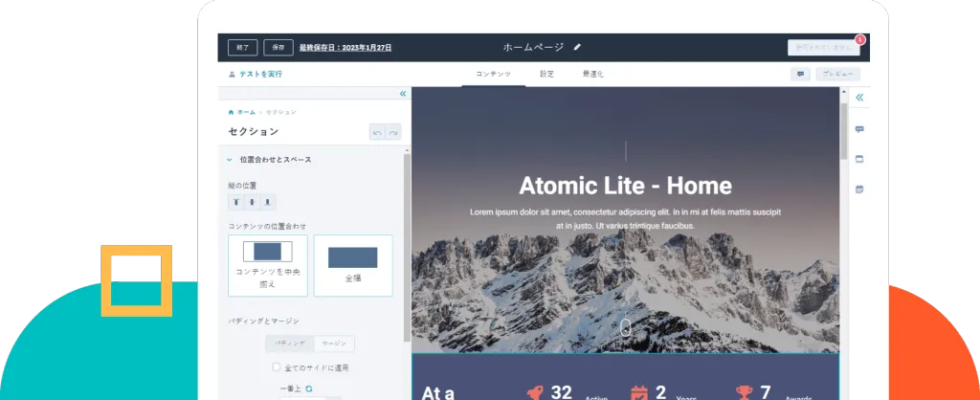This screenshot has width=980, height=400.
Task: Set vertical alignment to middle
Action: point(252,202)
